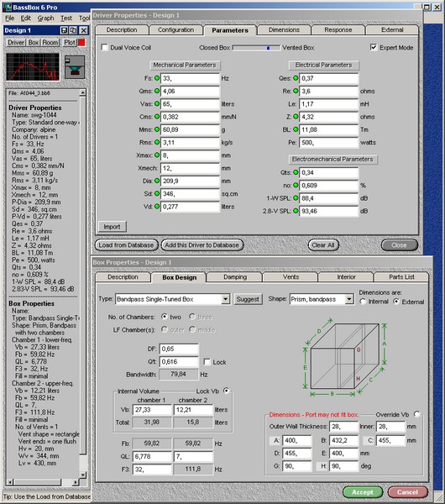Click the Fs value input field
The width and height of the screenshot is (445, 504).
point(190,78)
